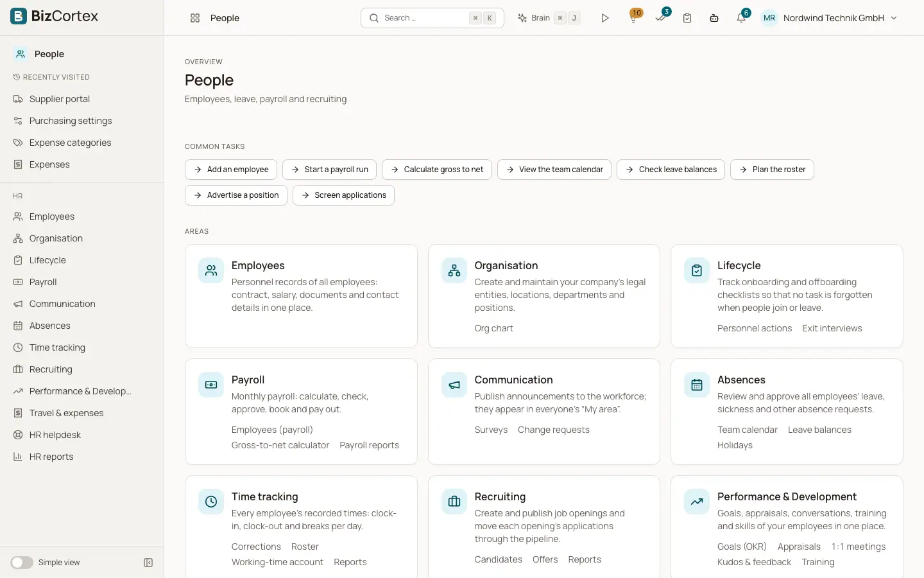Focus the Search input field

pos(432,18)
